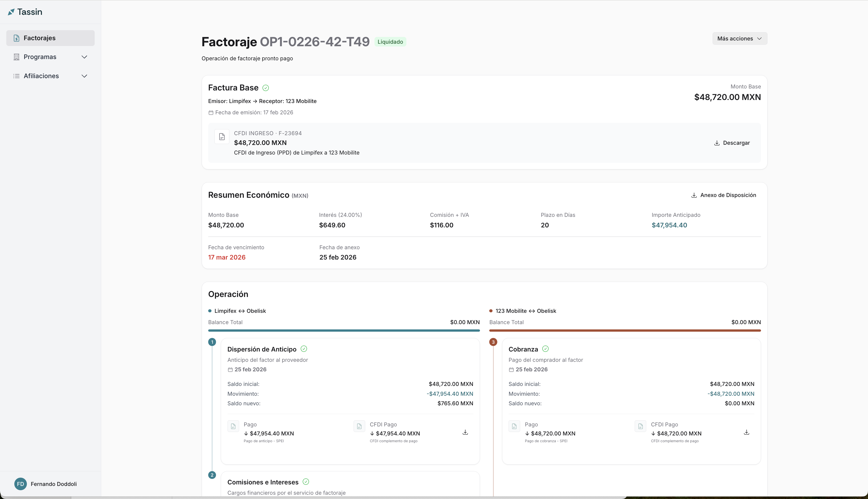The height and width of the screenshot is (499, 868).
Task: Click the FD user avatar
Action: tap(21, 484)
